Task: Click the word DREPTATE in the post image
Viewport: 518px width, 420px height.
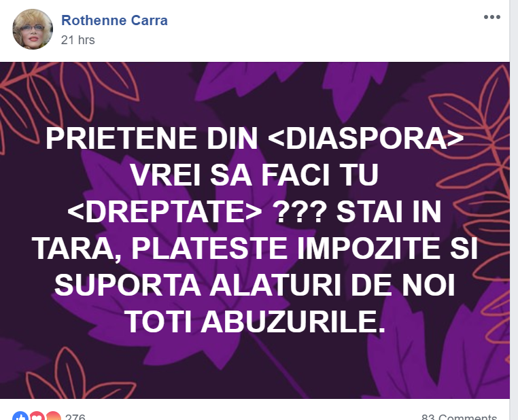Action: click(165, 212)
